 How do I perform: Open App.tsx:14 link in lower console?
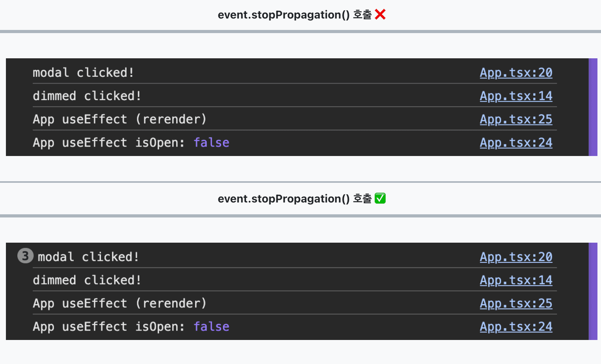tap(516, 280)
